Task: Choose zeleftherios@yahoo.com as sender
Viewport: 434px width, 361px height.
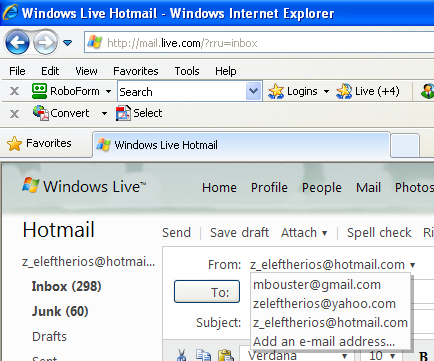Action: pos(324,304)
